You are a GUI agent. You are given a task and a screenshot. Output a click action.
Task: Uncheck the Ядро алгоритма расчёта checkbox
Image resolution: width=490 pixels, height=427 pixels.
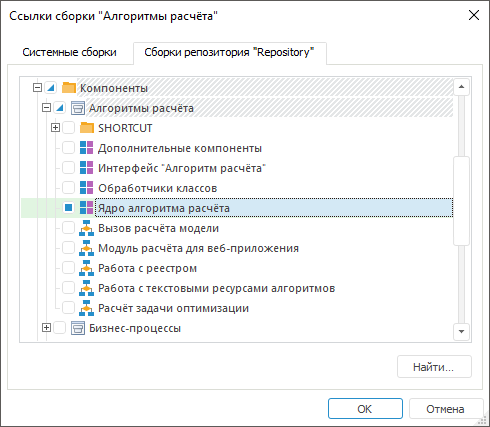(x=69, y=208)
